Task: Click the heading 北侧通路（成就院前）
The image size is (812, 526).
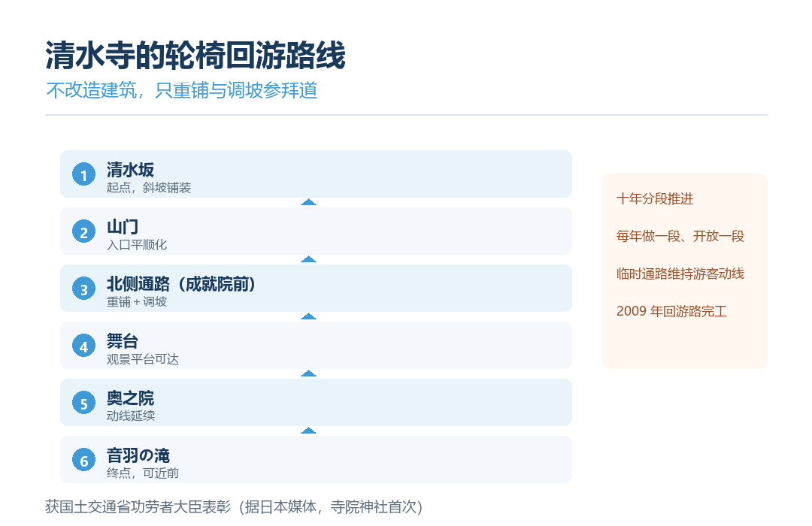Action: pos(180,284)
